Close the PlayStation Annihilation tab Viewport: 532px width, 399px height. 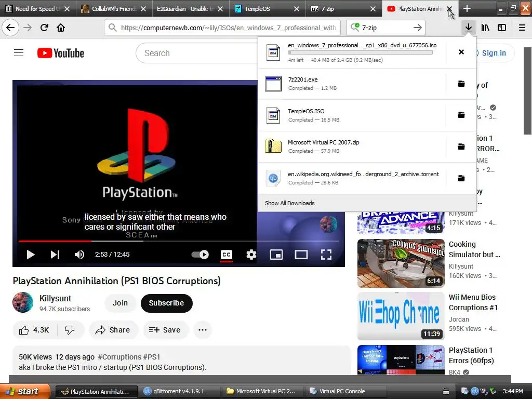tap(449, 8)
